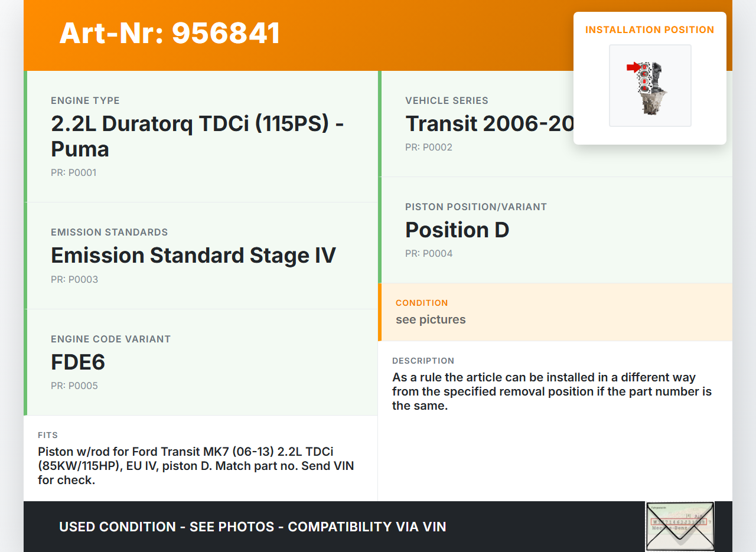Click the PR: P0005 reference code
Viewport: 756px width, 552px height.
click(74, 386)
